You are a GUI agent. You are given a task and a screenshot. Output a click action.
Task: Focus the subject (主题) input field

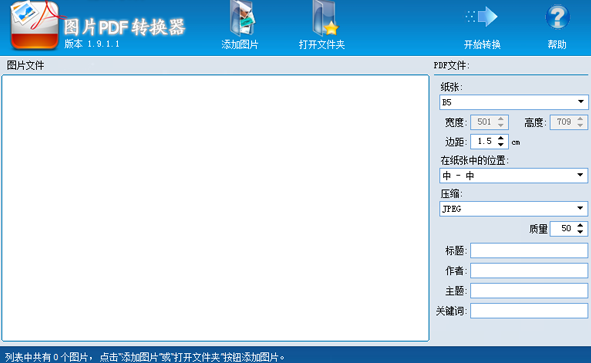(x=529, y=291)
